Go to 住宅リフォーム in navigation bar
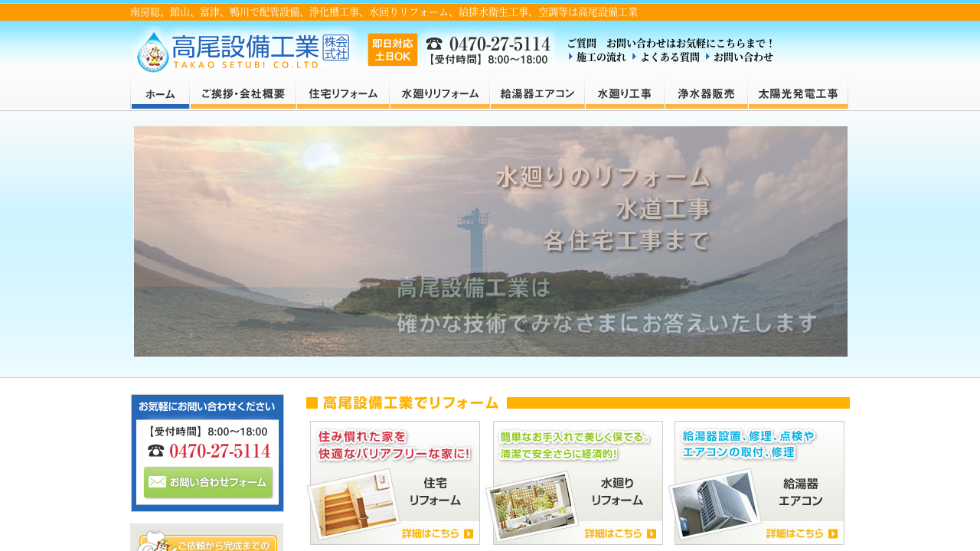980x551 pixels. 343,94
